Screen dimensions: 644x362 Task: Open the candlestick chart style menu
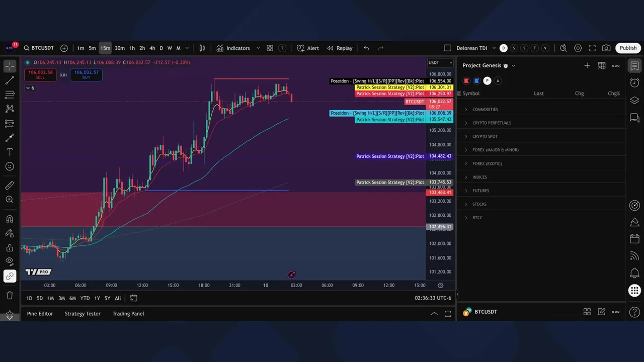pyautogui.click(x=202, y=48)
